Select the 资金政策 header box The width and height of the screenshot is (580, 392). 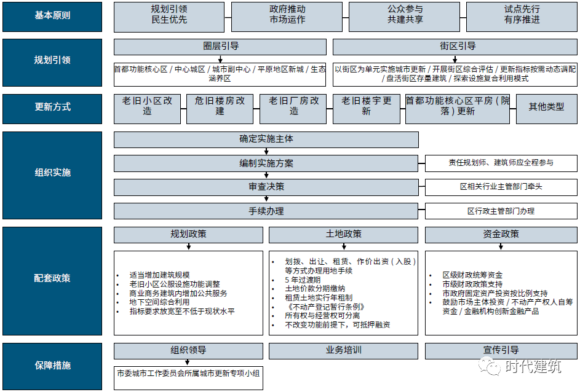tap(501, 235)
